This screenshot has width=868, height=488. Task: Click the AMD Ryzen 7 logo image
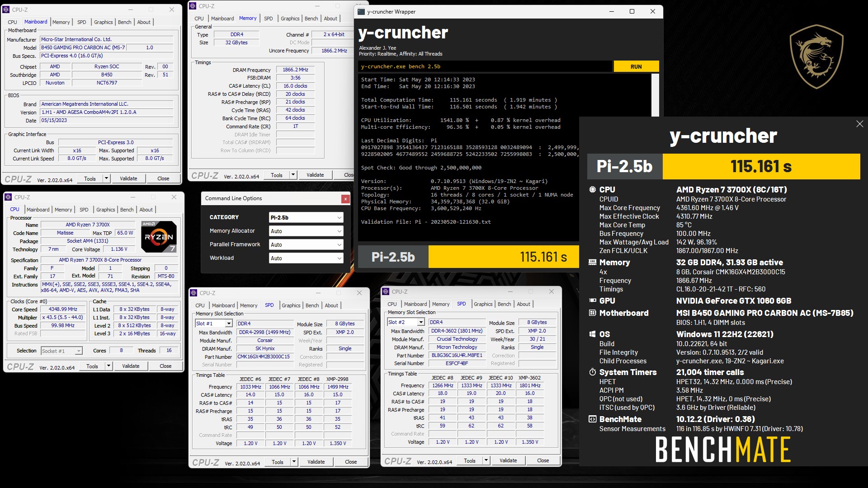pos(159,236)
